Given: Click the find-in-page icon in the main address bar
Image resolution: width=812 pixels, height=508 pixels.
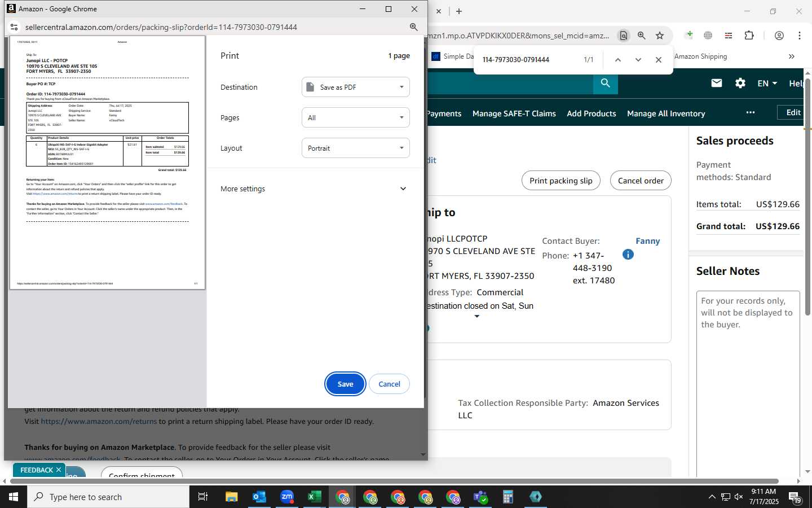Looking at the screenshot, I should click(623, 36).
